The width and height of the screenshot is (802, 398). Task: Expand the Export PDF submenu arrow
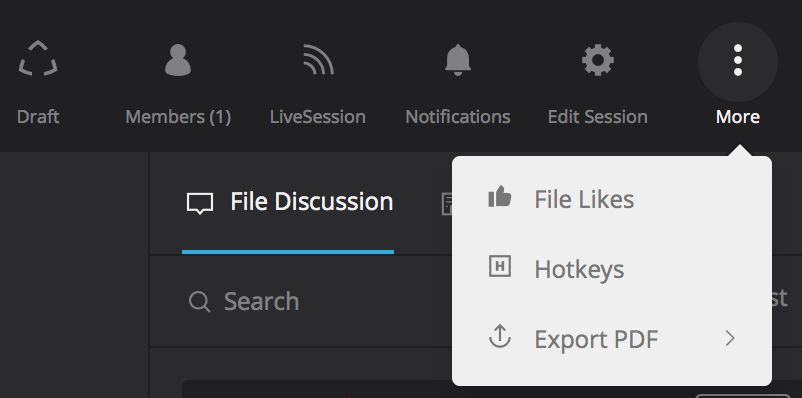pyautogui.click(x=730, y=338)
